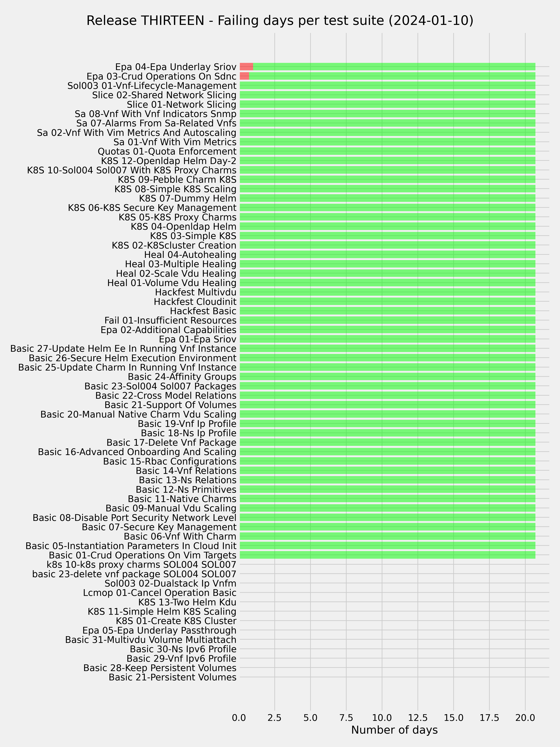Click the green bar for Hackfest Basic
The height and width of the screenshot is (747, 560).
[387, 311]
